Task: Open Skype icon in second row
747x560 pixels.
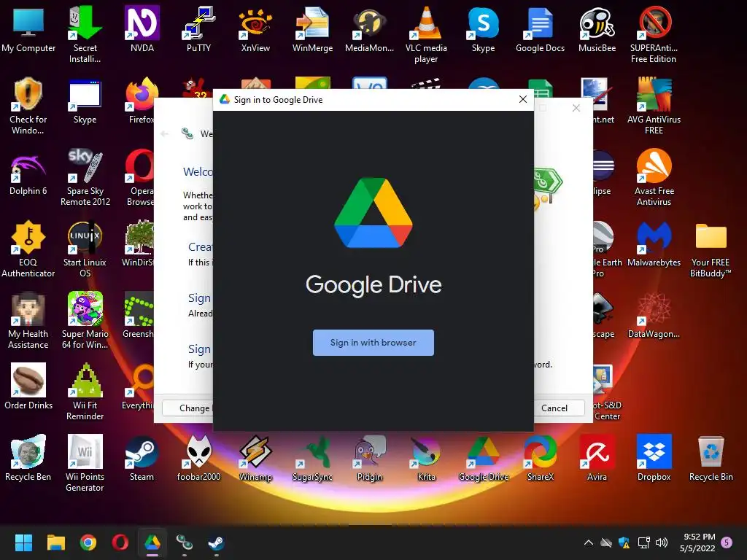Action: point(85,101)
